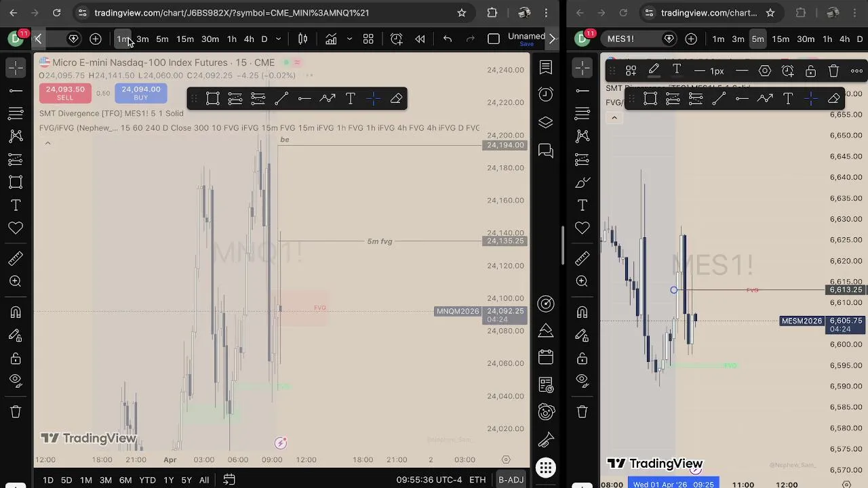868x488 pixels.
Task: Open the Notifications megaphone icon in right toolbar
Action: point(546,441)
